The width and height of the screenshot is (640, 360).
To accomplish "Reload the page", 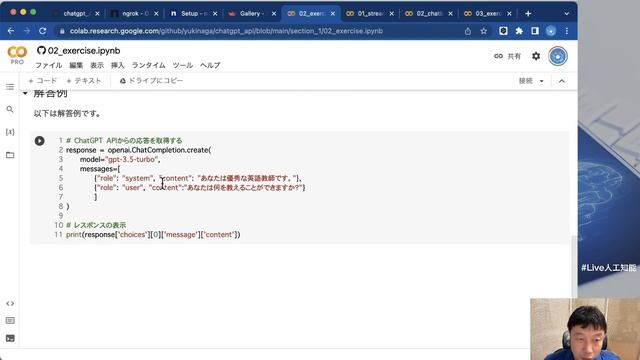I will click(x=42, y=31).
